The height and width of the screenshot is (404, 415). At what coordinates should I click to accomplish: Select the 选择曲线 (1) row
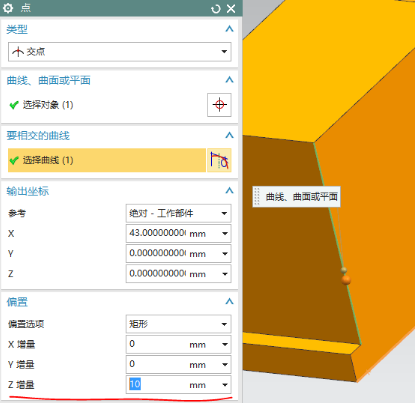pos(107,160)
